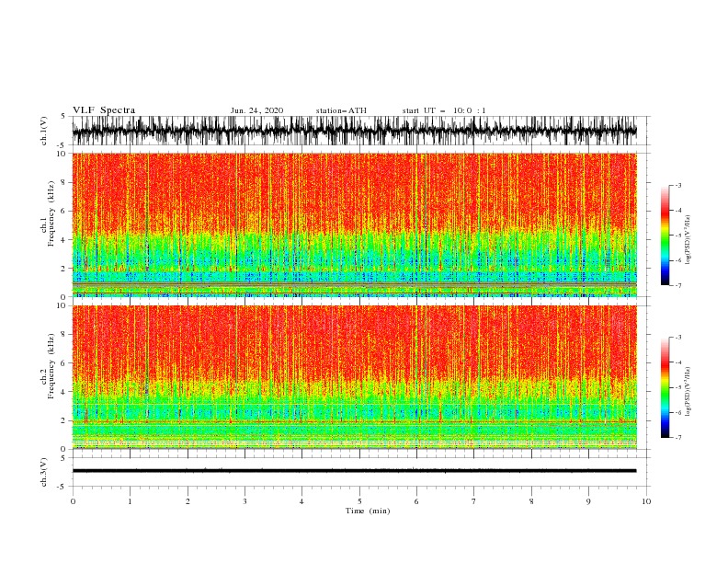Click time axis tick label "0"
The height and width of the screenshot is (563, 728).
pos(73,501)
